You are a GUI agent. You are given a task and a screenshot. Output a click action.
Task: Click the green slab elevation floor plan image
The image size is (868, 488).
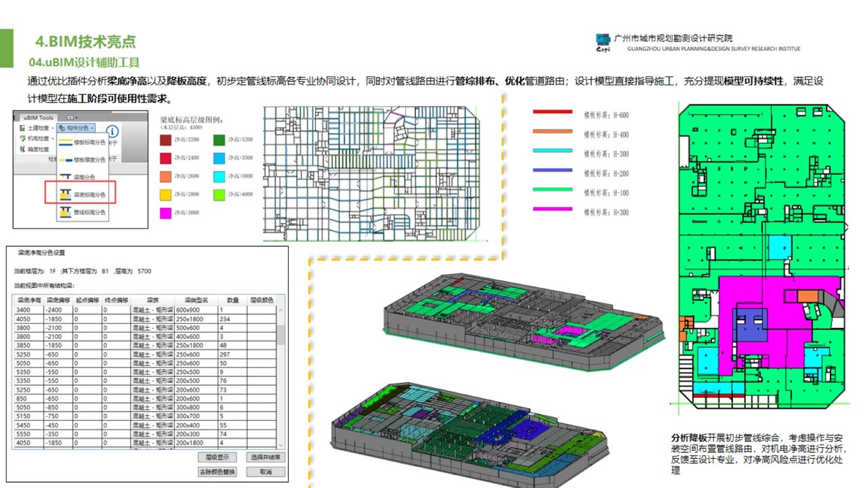click(x=762, y=256)
